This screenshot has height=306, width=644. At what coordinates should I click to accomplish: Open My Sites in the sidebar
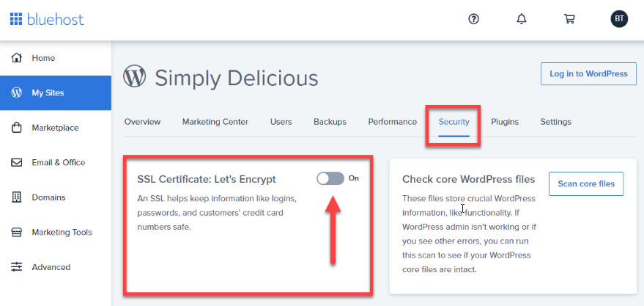(56, 92)
